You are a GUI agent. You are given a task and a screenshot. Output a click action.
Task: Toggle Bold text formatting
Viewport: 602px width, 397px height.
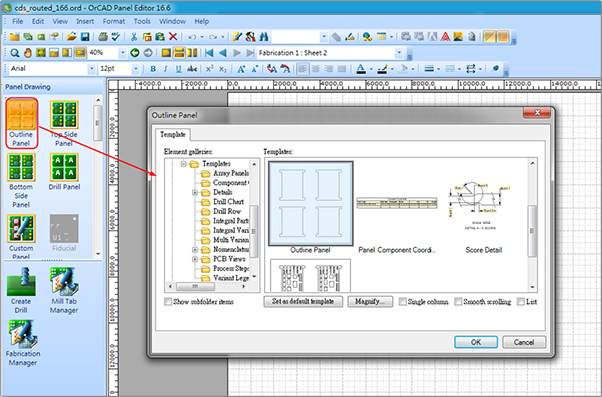tap(153, 69)
